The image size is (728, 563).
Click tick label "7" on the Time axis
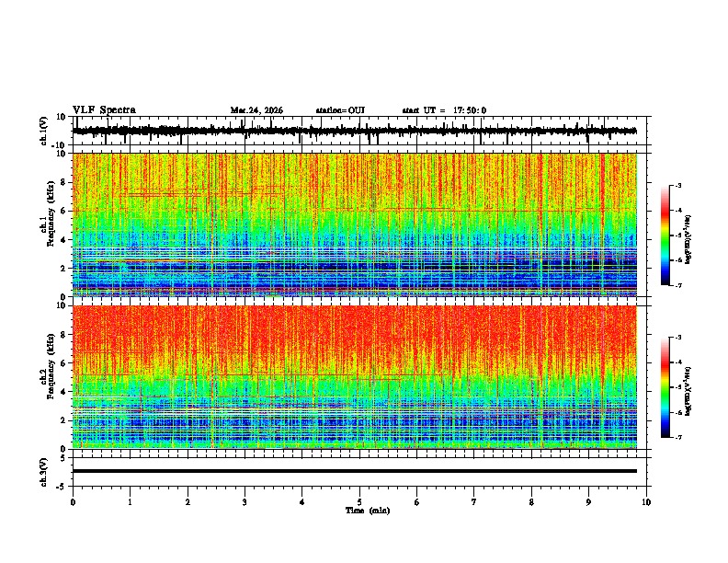tap(474, 502)
